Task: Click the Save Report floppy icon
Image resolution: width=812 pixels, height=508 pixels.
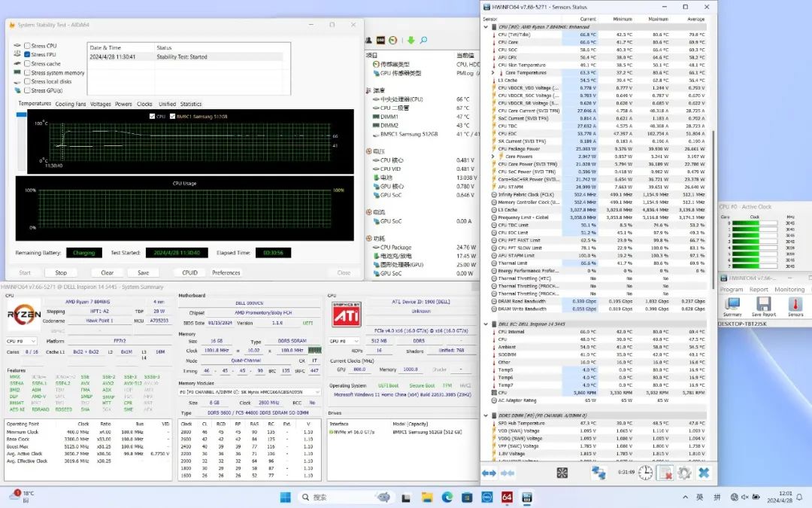Action: tap(763, 305)
